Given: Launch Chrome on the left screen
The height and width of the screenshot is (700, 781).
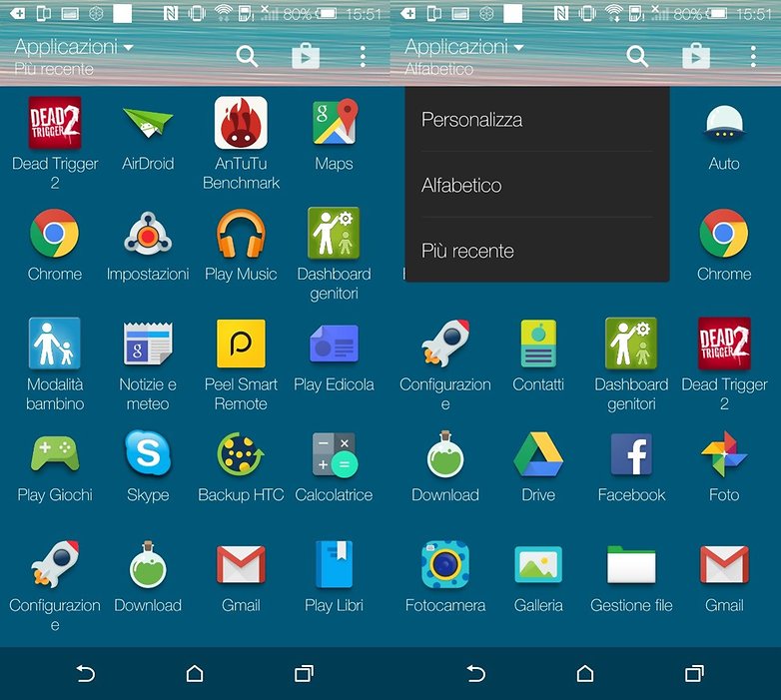Looking at the screenshot, I should click(x=54, y=233).
